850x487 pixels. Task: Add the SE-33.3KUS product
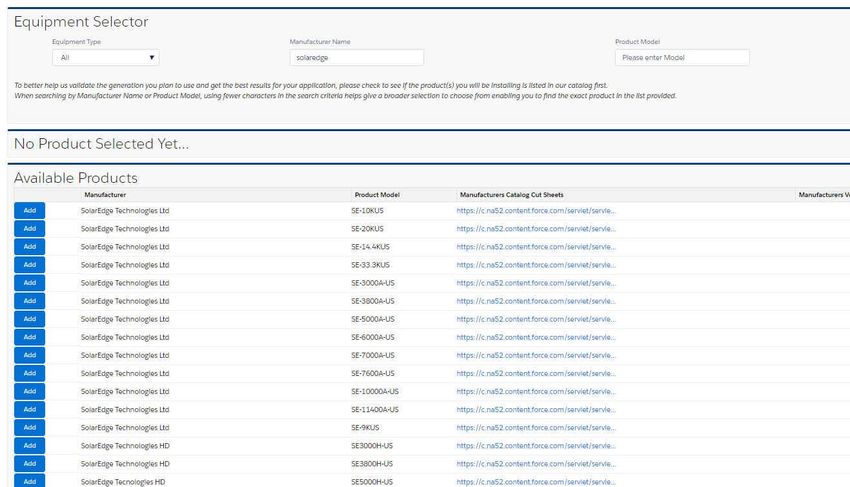coord(30,265)
